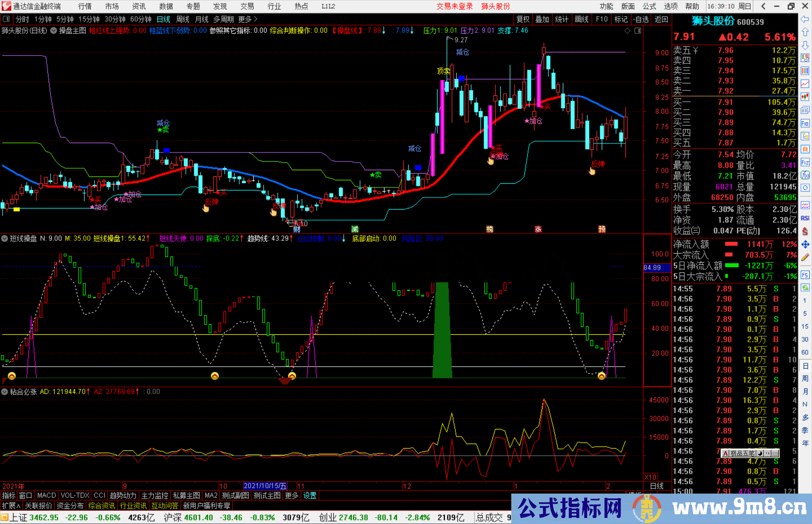The image size is (812, 524).
Task: Toggle the 操盘主图 indicator circle button
Action: (54, 31)
